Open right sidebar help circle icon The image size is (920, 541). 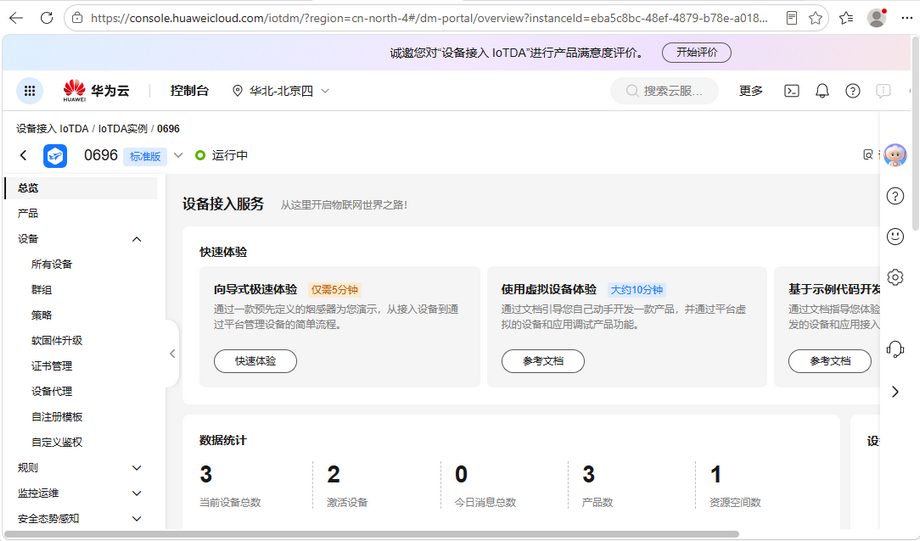895,196
